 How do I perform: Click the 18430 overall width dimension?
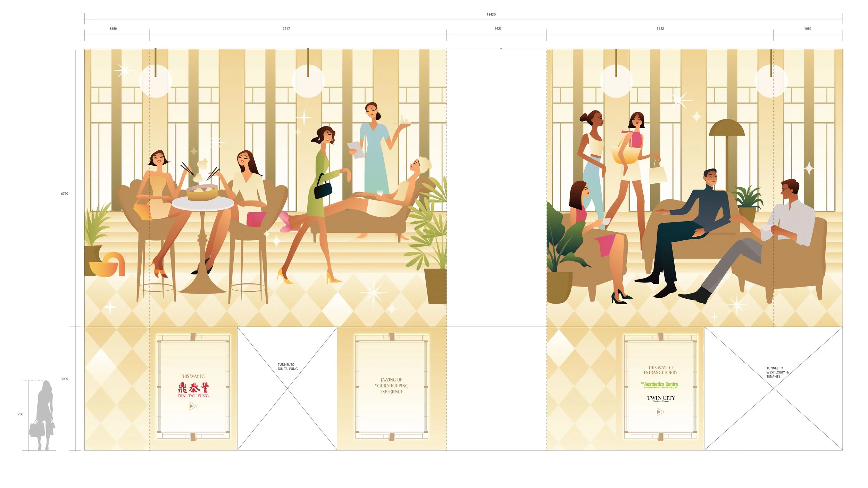tap(491, 15)
